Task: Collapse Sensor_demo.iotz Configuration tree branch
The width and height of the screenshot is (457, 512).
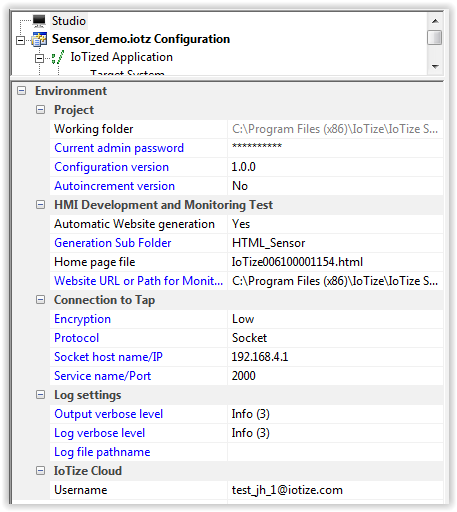Action: [x=21, y=40]
